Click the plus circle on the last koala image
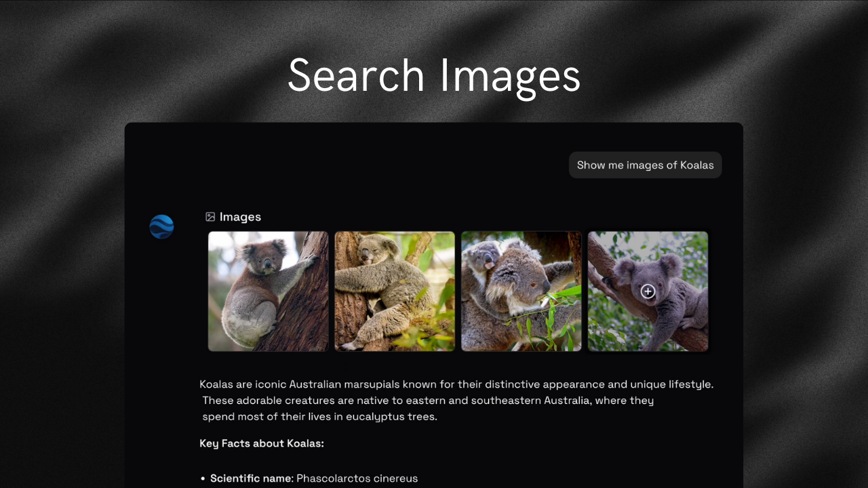Viewport: 868px width, 488px height. click(648, 291)
